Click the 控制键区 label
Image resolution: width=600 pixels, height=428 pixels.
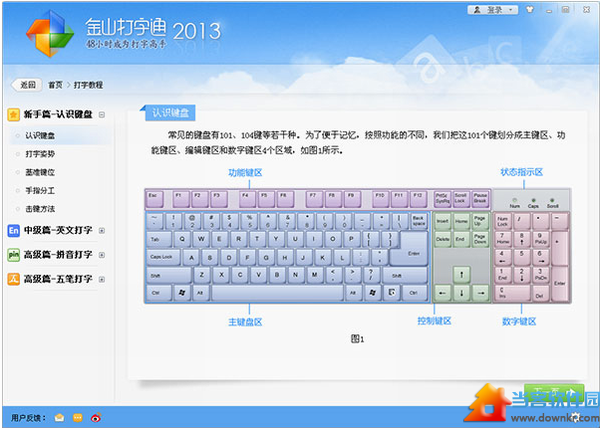click(434, 321)
